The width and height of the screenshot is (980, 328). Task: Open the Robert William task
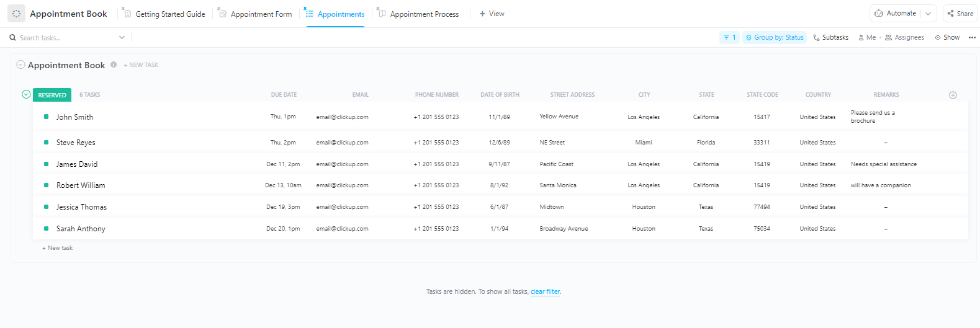81,185
